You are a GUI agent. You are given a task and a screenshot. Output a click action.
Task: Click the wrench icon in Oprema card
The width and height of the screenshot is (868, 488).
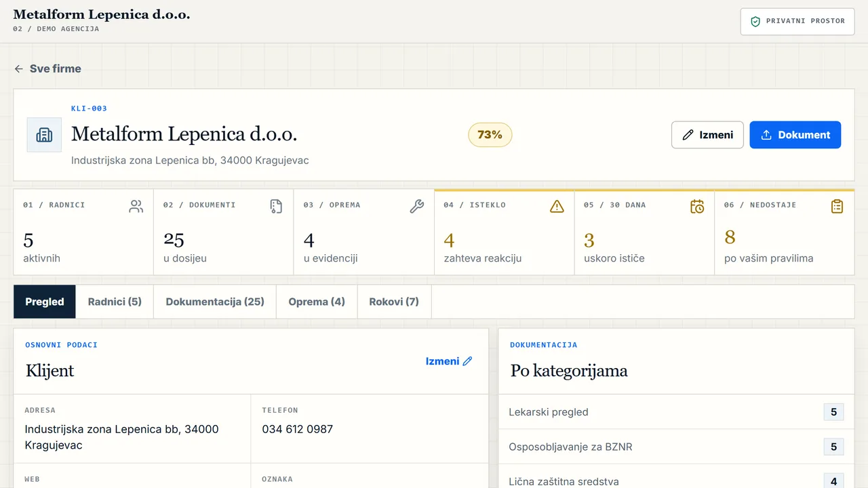click(x=417, y=207)
